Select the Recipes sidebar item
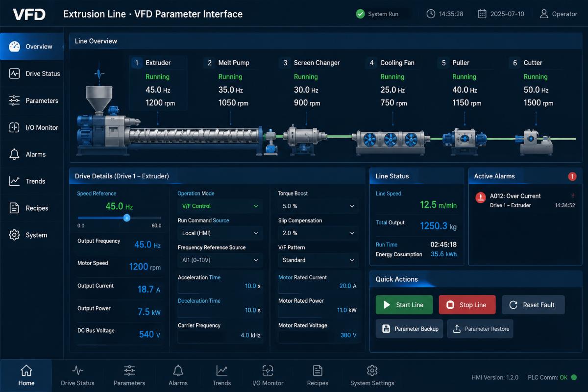The height and width of the screenshot is (392, 588). [32, 208]
